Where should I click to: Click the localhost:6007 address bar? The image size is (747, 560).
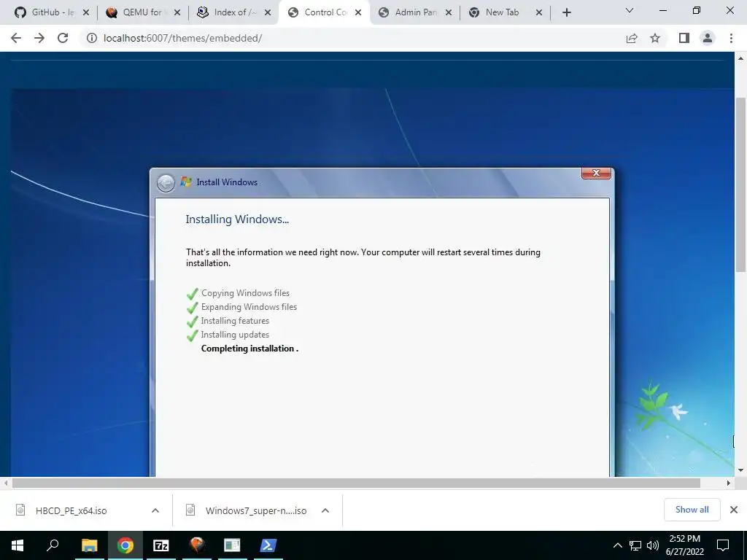pyautogui.click(x=352, y=38)
